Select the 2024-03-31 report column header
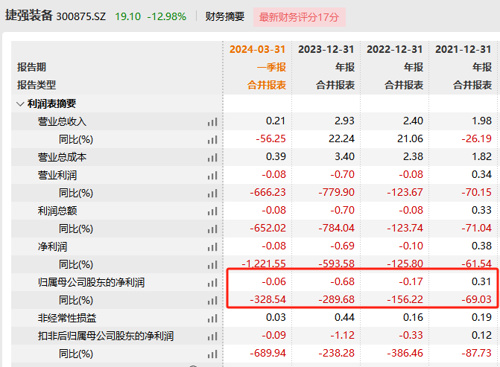The image size is (500, 367). pos(257,49)
